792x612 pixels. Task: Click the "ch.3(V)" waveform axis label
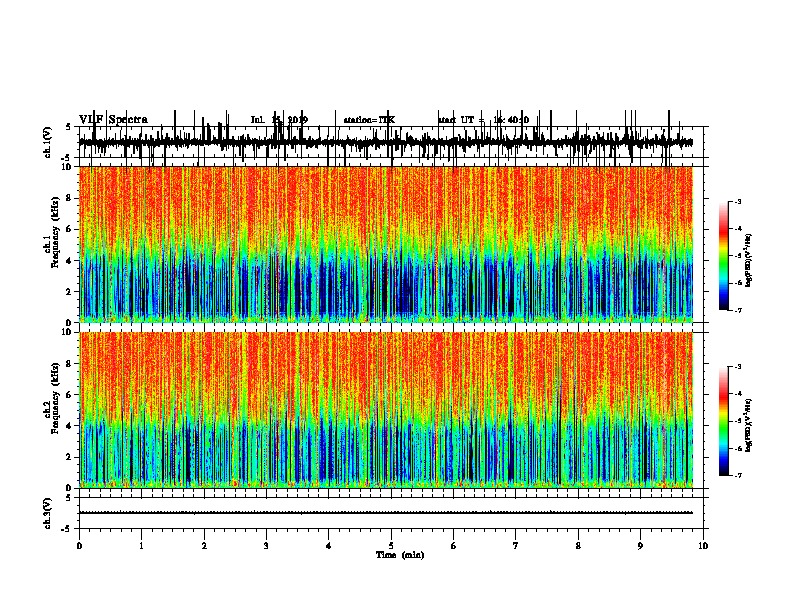48,513
